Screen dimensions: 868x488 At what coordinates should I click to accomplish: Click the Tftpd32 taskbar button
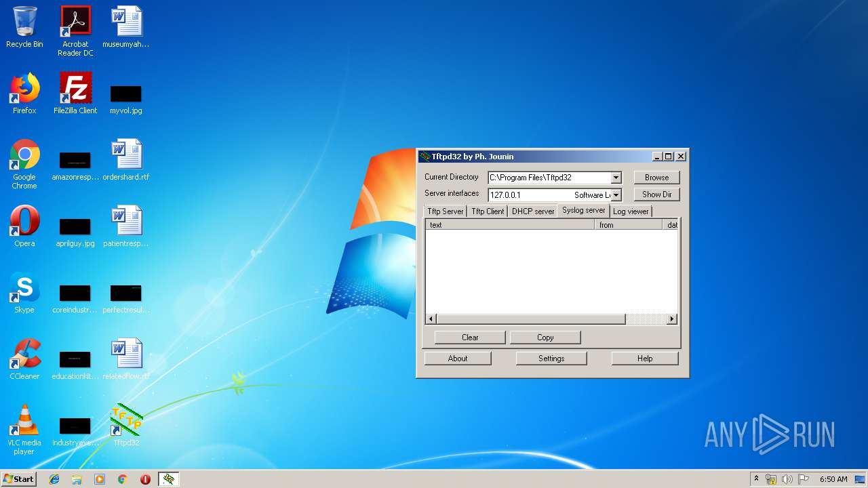pos(169,479)
